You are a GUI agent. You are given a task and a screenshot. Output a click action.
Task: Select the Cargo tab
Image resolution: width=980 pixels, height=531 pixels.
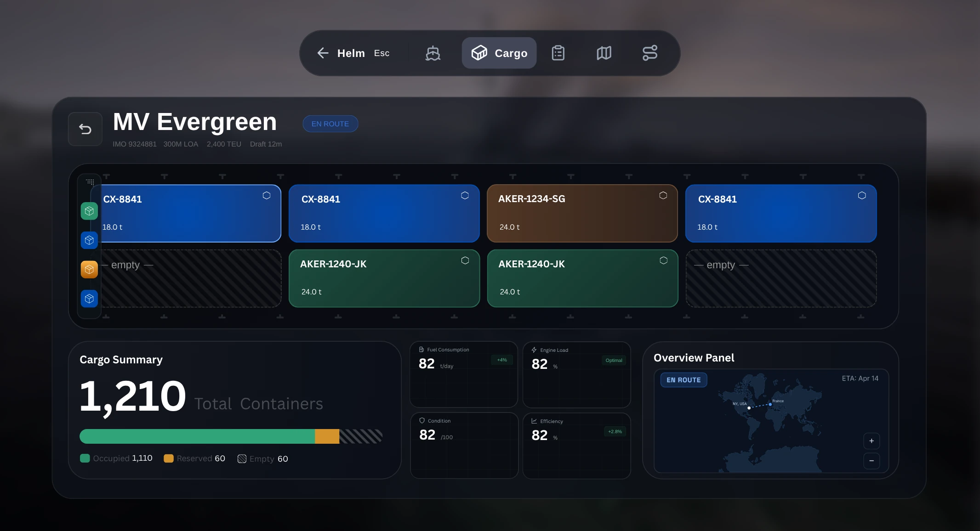[x=499, y=53]
